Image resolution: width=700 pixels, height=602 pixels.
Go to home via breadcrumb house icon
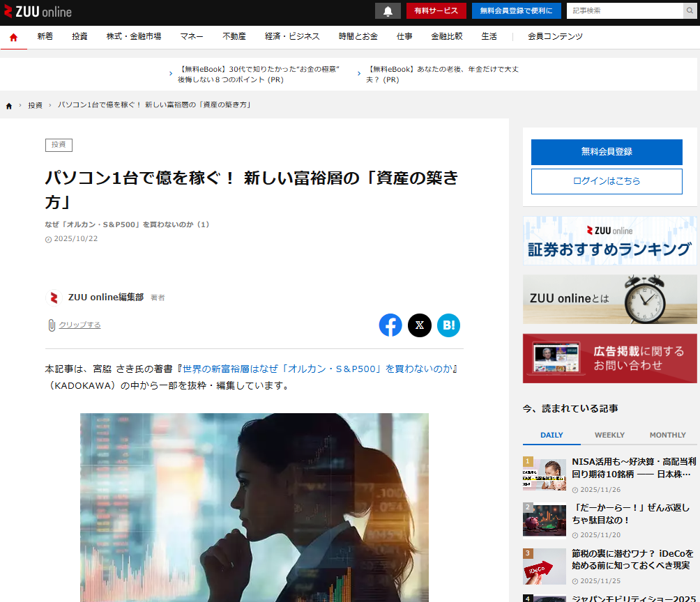[9, 105]
